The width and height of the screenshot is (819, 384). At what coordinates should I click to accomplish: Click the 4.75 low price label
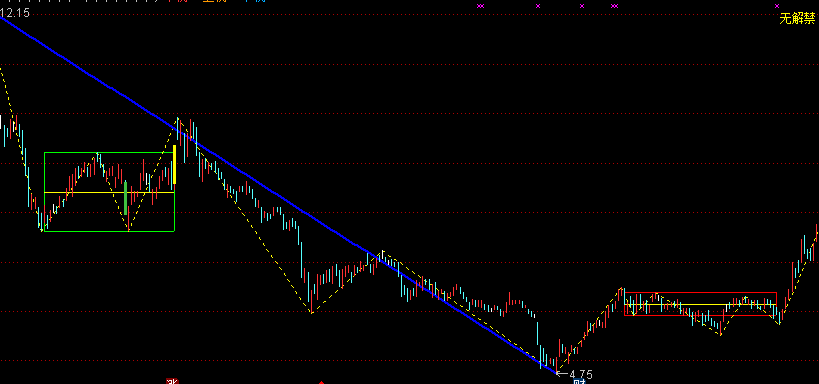581,374
